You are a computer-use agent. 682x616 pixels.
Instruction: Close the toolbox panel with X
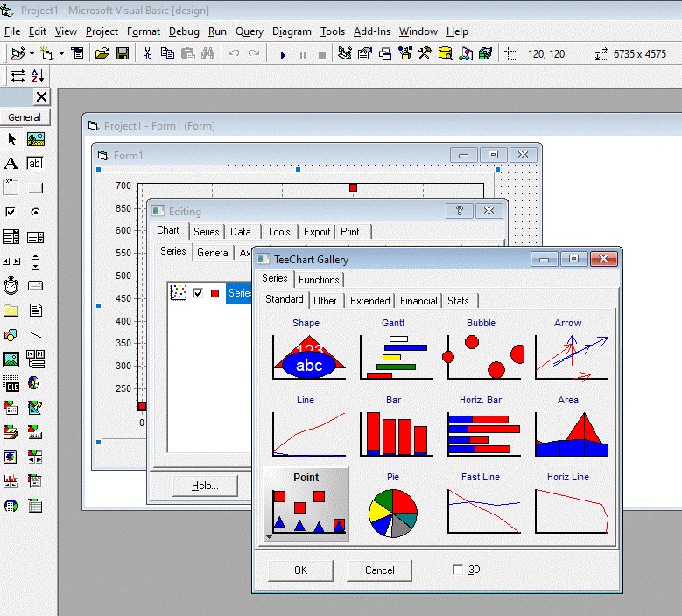[x=42, y=96]
